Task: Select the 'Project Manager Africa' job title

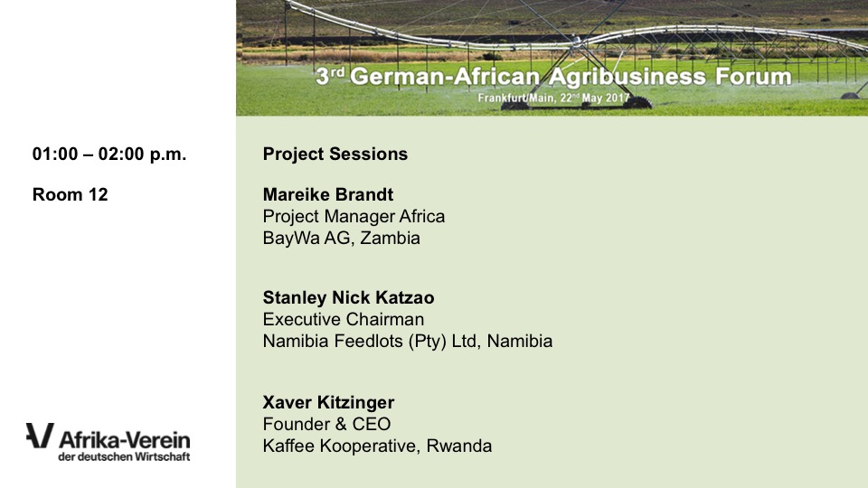Action: coord(354,217)
